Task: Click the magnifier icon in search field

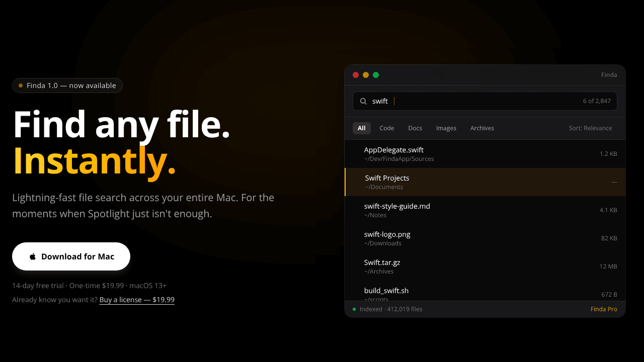Action: [363, 101]
